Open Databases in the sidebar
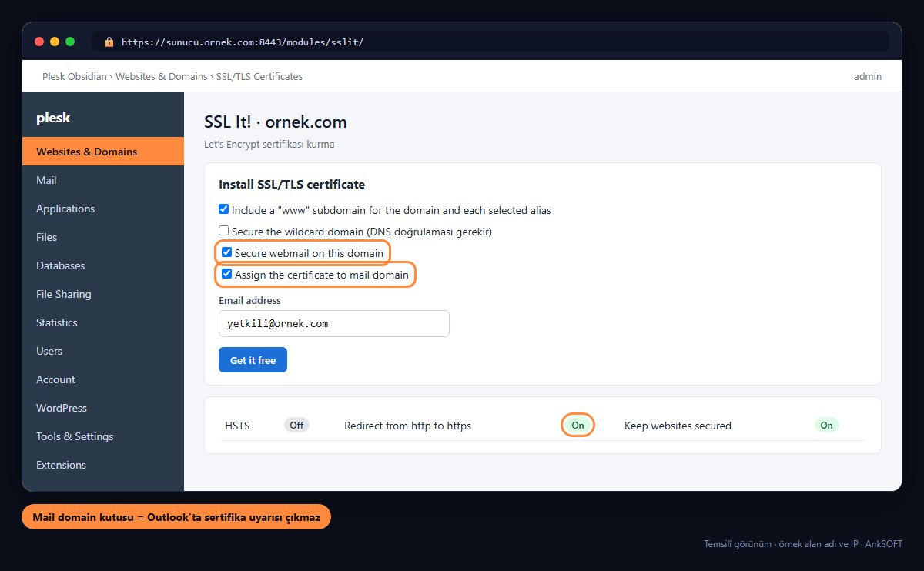Image resolution: width=924 pixels, height=571 pixels. [x=103, y=265]
